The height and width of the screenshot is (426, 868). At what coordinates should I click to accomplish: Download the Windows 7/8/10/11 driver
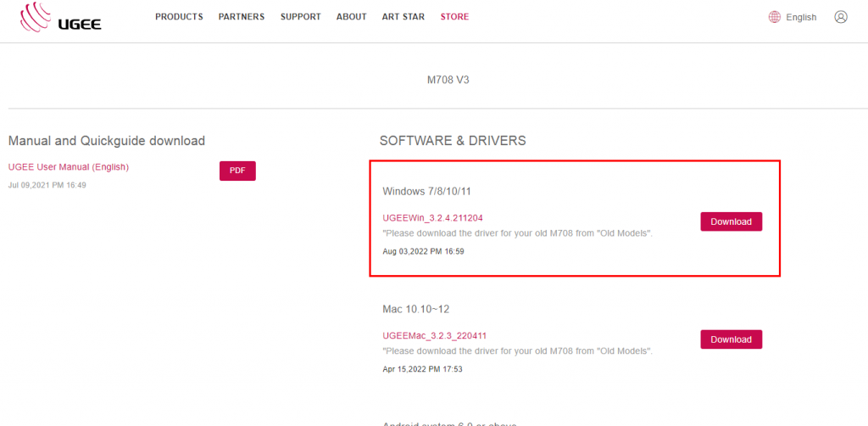click(x=732, y=221)
